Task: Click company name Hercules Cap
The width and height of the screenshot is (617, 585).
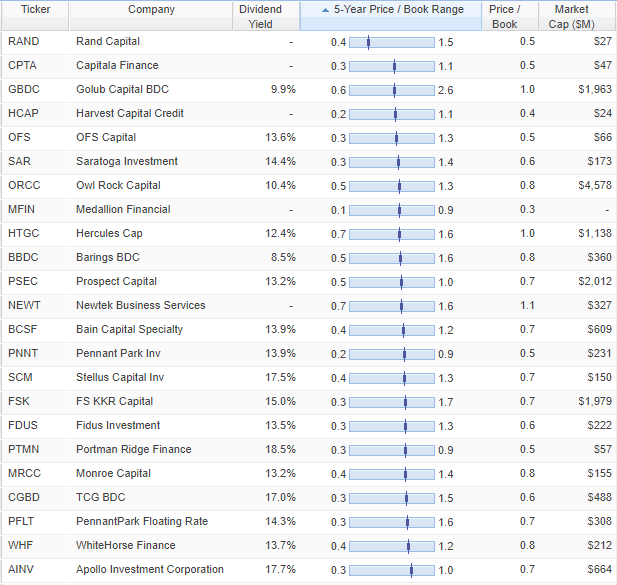Action: click(109, 233)
